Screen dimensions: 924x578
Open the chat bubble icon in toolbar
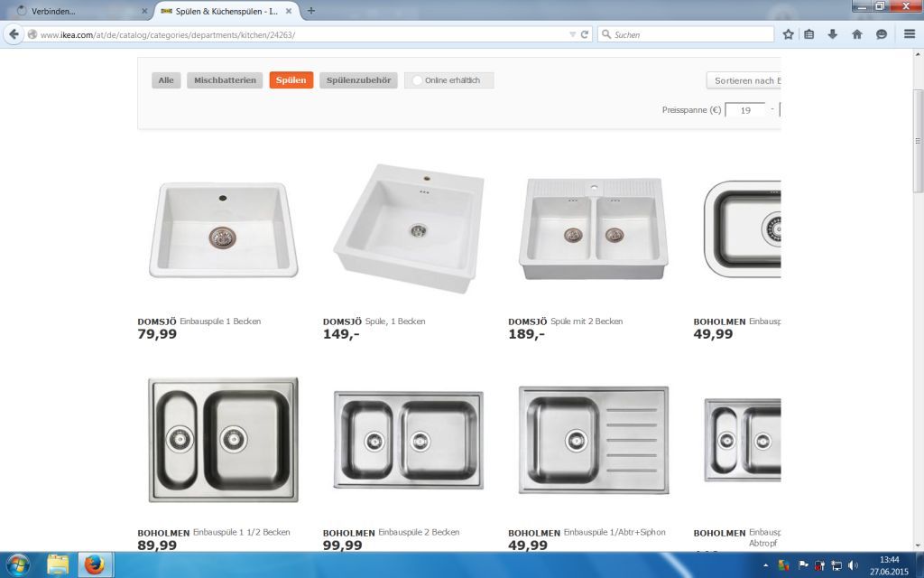(x=882, y=35)
